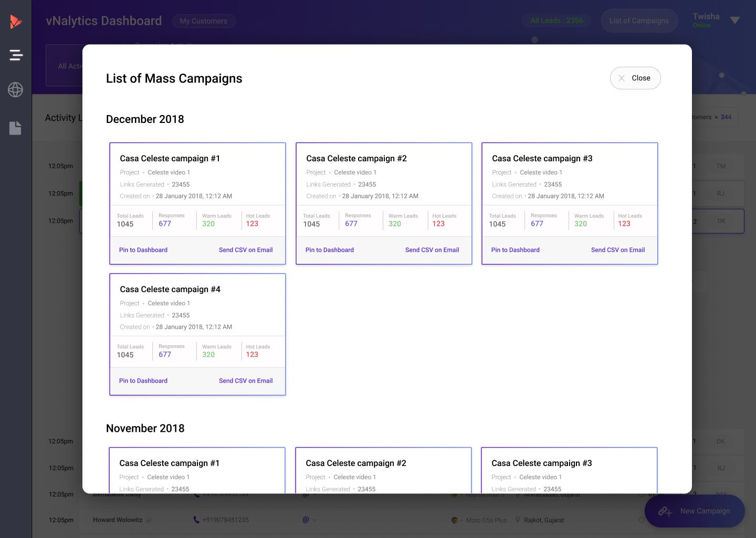Click Moto G5s Plus device in activity row
This screenshot has width=756, height=538.
[486, 520]
